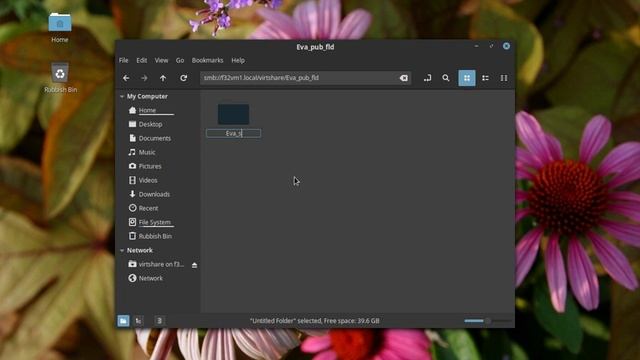Click the status bar selection text
Screen dimensions: 640x360
pos(315,321)
